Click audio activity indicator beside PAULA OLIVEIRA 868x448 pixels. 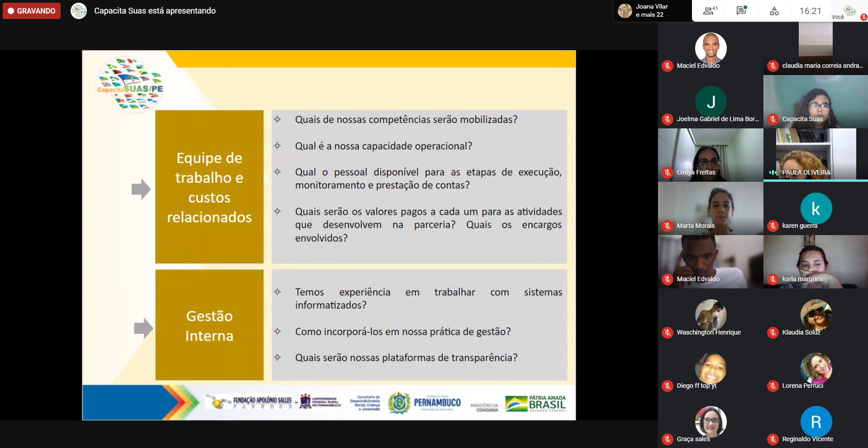click(x=773, y=172)
